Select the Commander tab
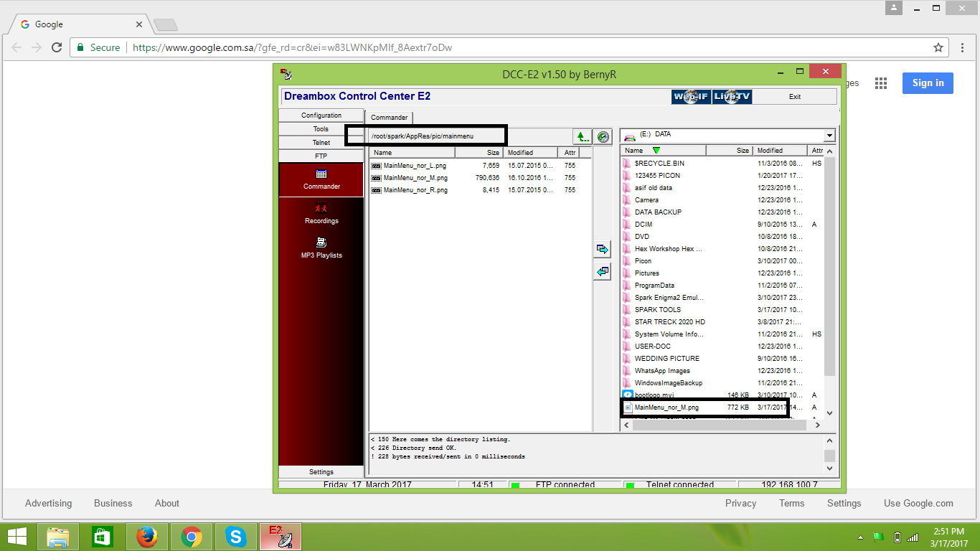Image resolution: width=980 pixels, height=551 pixels. (389, 118)
